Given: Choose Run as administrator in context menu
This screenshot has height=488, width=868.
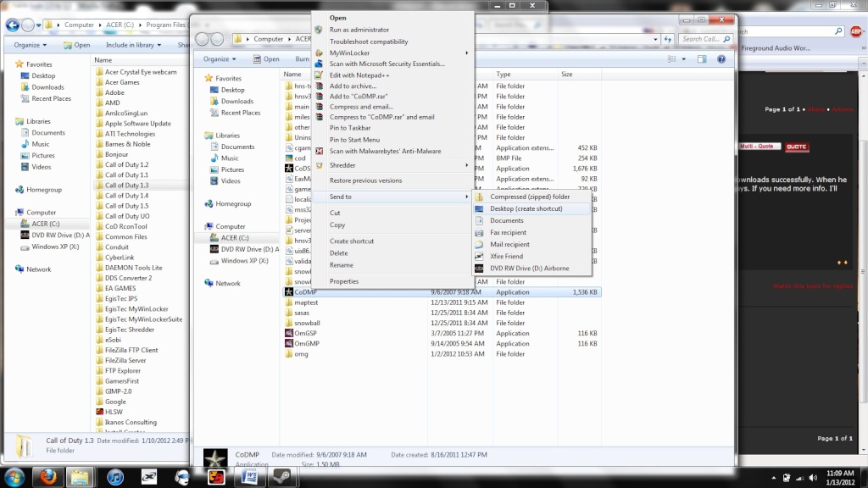Looking at the screenshot, I should (359, 30).
